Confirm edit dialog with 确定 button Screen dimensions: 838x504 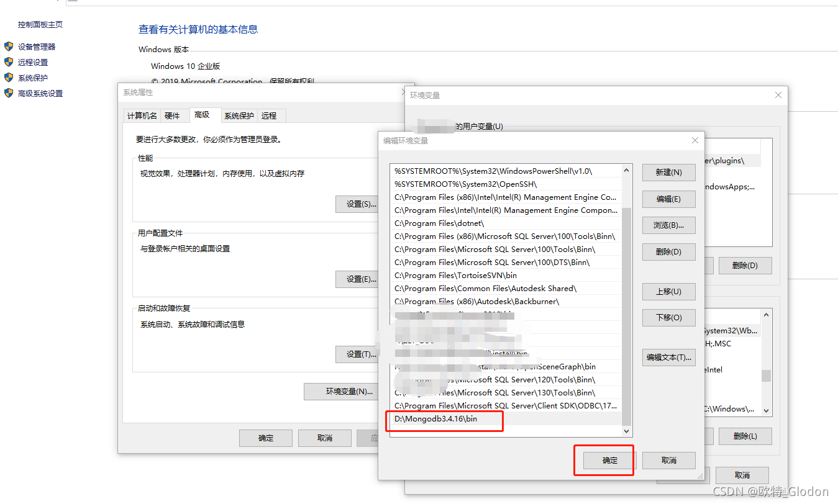[610, 460]
